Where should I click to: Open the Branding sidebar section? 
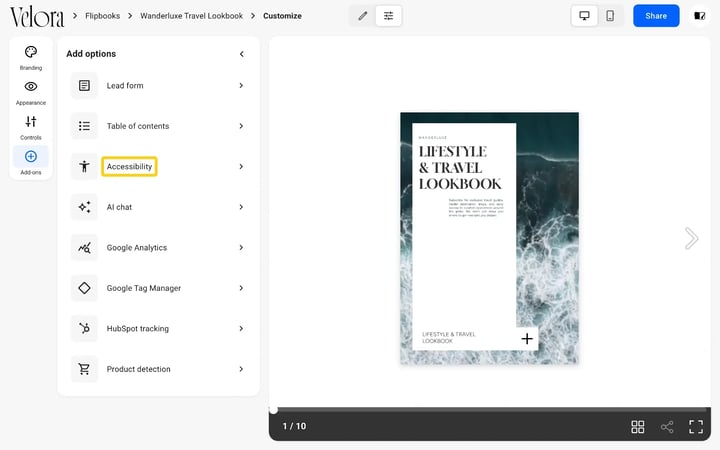[31, 58]
